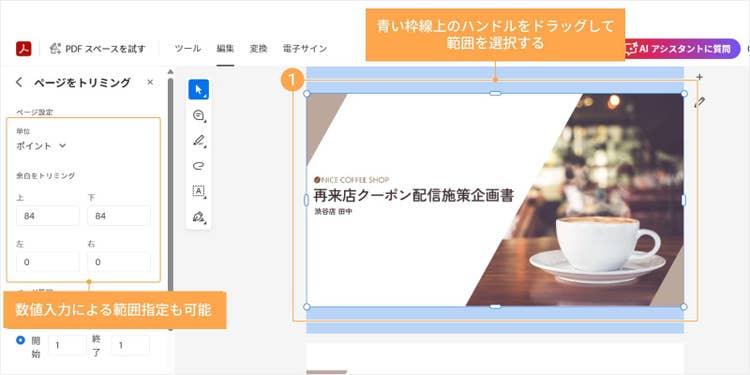750x375 pixels.
Task: Click the top-left corner crop handle
Action: tap(307, 93)
